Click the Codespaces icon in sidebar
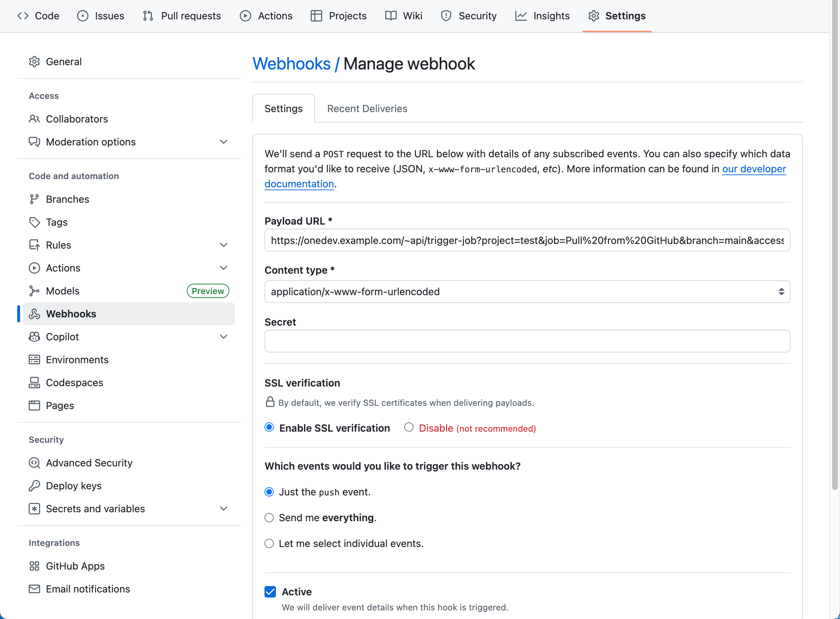Viewport: 840px width, 619px height. click(x=34, y=383)
